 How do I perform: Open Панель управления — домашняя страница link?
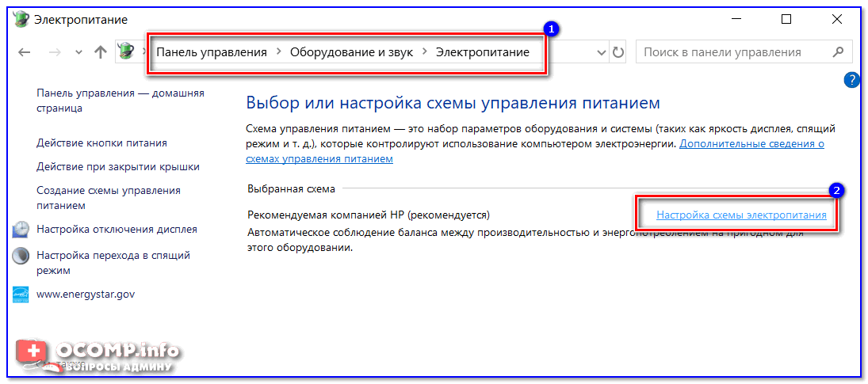[120, 101]
